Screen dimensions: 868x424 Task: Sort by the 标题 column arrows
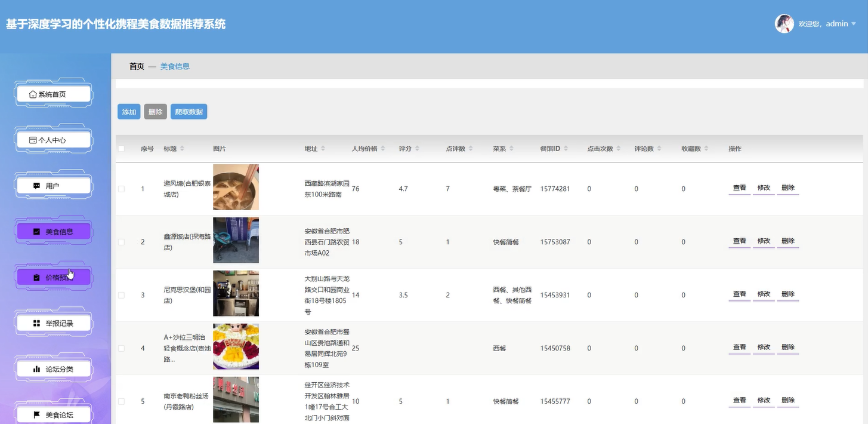[x=182, y=149]
